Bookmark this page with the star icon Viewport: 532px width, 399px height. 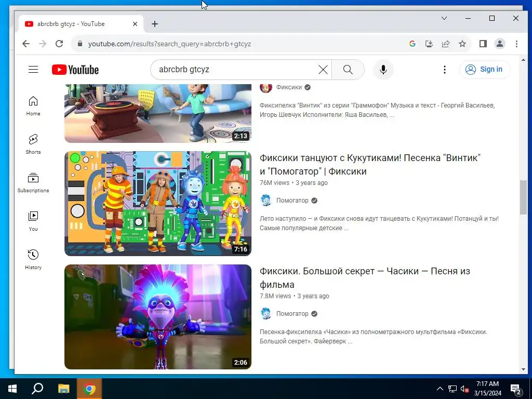click(x=462, y=44)
